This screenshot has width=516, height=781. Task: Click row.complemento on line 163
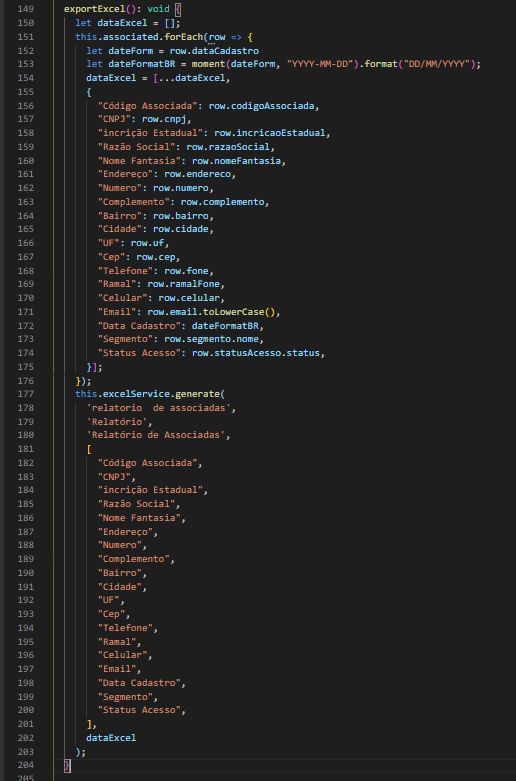(x=222, y=202)
